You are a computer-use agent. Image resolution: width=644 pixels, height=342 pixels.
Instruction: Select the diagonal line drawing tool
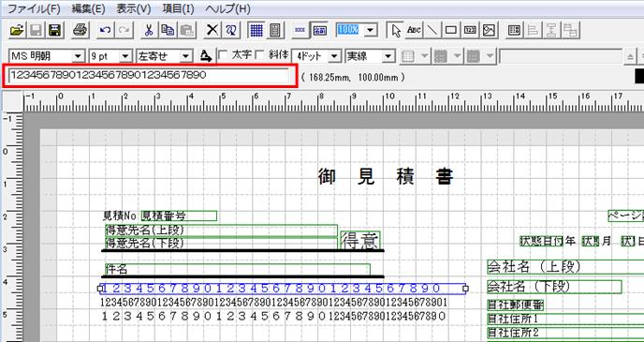click(x=432, y=30)
